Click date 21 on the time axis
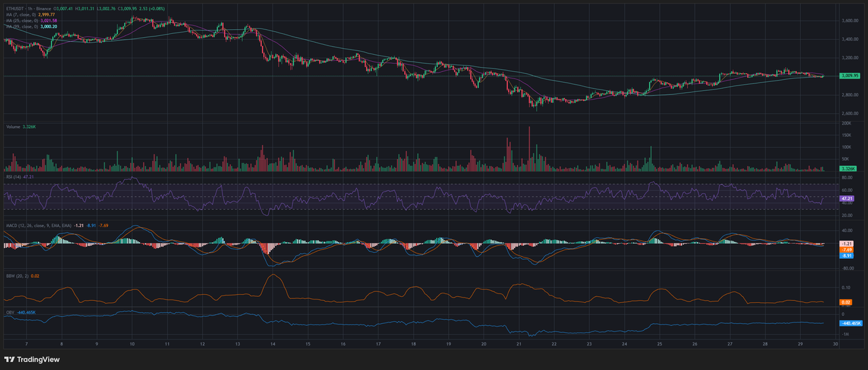Screen dimensions: 868x370 point(519,344)
